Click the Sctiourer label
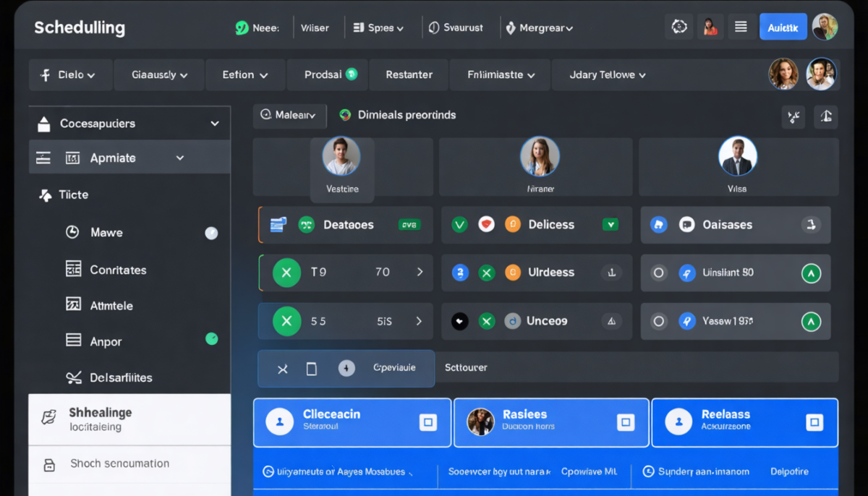 (x=466, y=368)
